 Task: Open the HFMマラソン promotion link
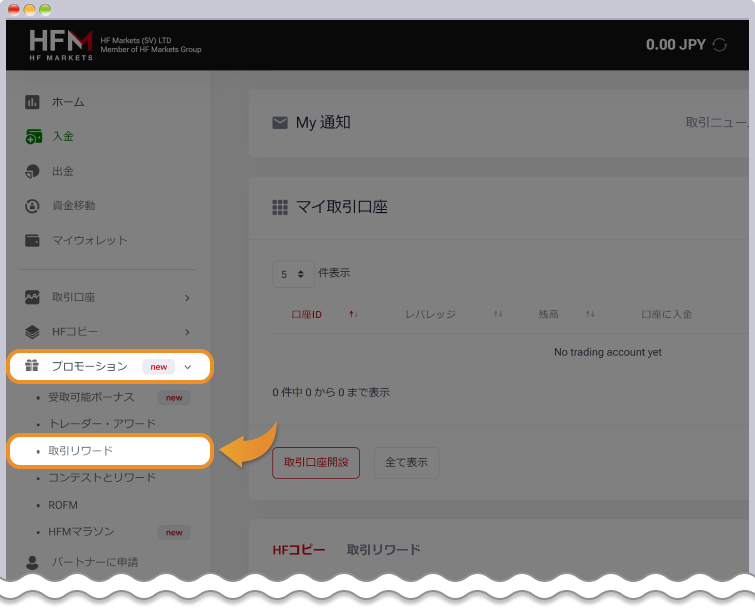click(x=81, y=532)
